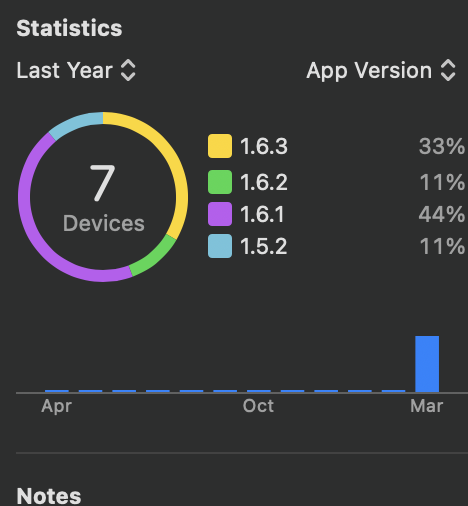Click the tall blue March bar
The height and width of the screenshot is (506, 468).
pos(427,364)
